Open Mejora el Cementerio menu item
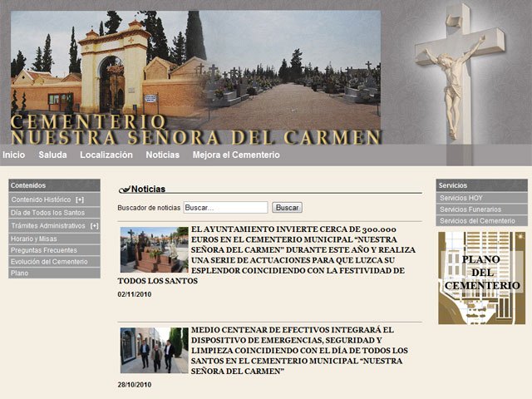The height and width of the screenshot is (399, 532). tap(236, 155)
